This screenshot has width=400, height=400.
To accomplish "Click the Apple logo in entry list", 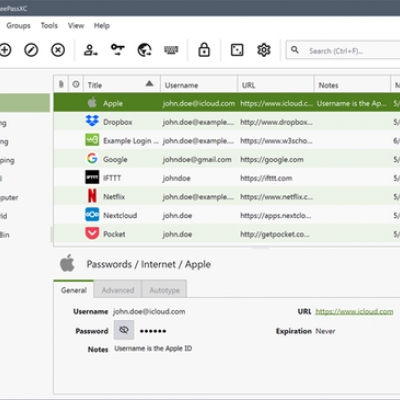I will pos(92,103).
